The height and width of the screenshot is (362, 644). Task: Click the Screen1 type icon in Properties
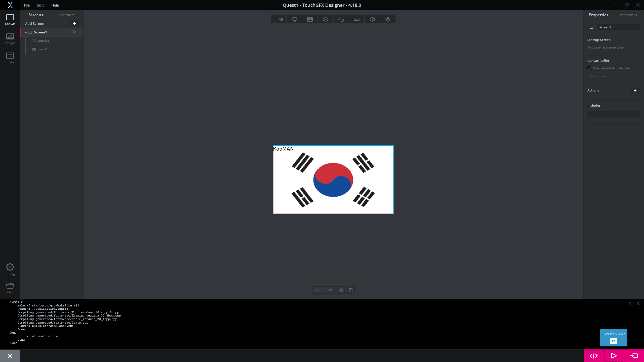(x=592, y=27)
